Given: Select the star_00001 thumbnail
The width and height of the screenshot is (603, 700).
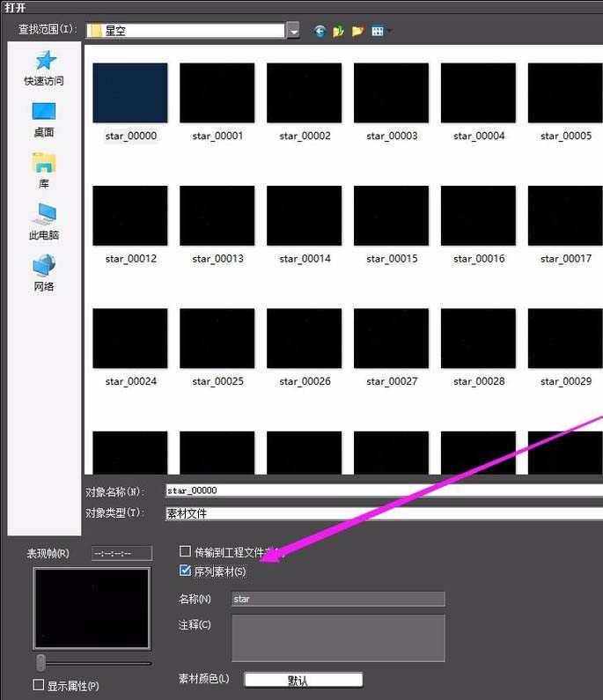Looking at the screenshot, I should [x=217, y=92].
